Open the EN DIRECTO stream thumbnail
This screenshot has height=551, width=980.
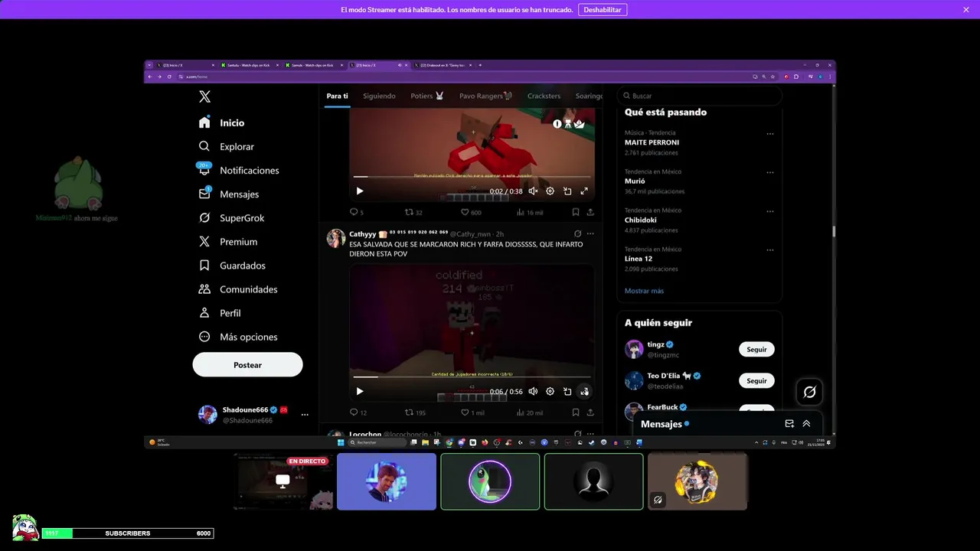pos(283,481)
